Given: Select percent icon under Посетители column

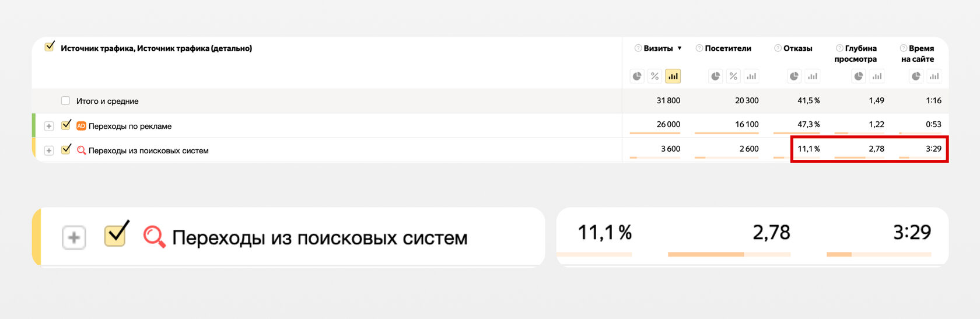Looking at the screenshot, I should 733,76.
